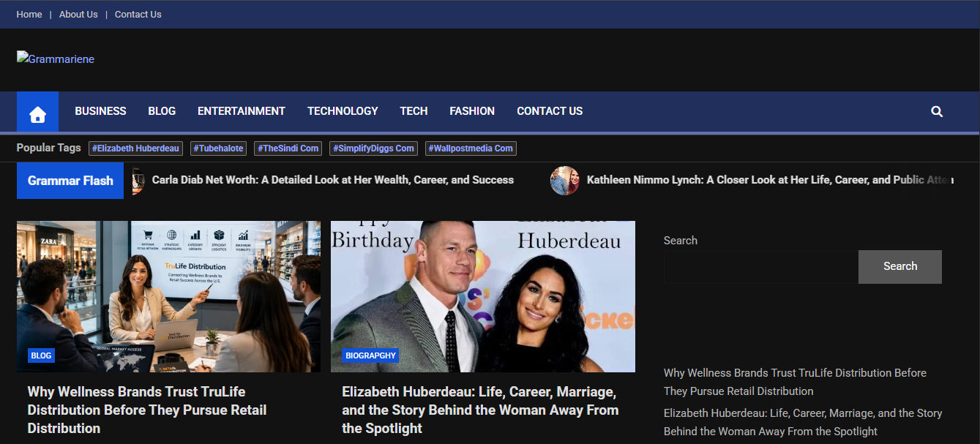Viewport: 980px width, 444px height.
Task: Click inside the sidebar search input field
Action: 761,267
